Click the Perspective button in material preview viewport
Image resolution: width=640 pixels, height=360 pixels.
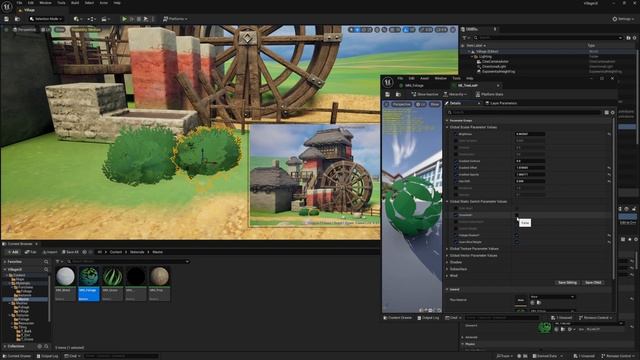(401, 104)
